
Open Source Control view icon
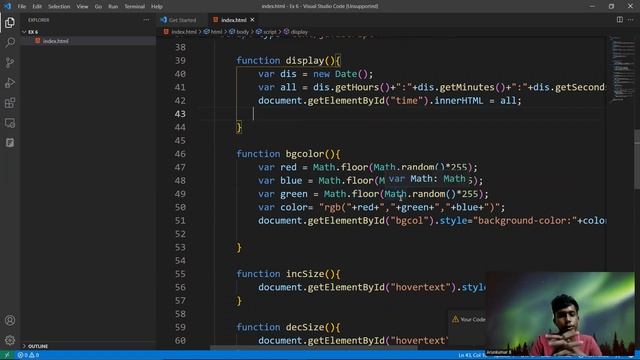(10, 62)
